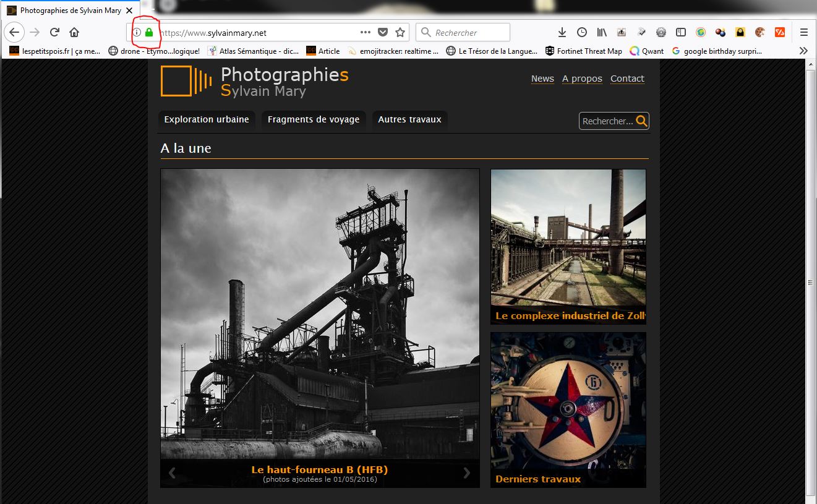Open the Fragments de voyage menu
Image resolution: width=817 pixels, height=504 pixels.
coord(314,119)
